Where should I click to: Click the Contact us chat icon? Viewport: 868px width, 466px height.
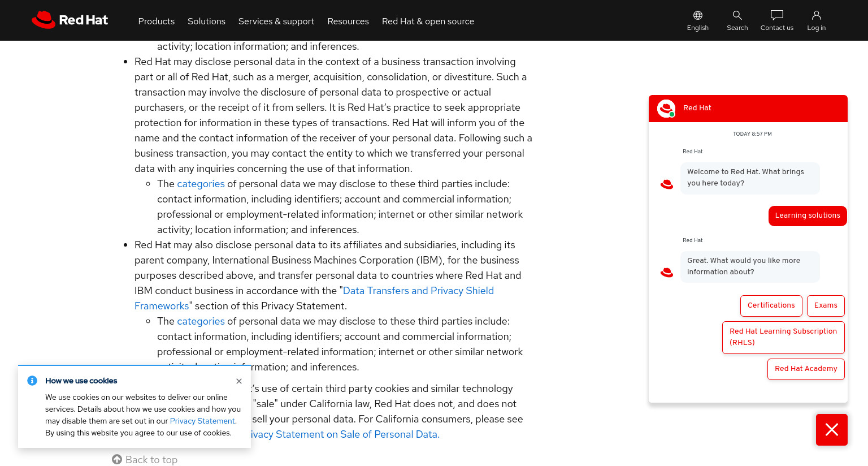[777, 20]
